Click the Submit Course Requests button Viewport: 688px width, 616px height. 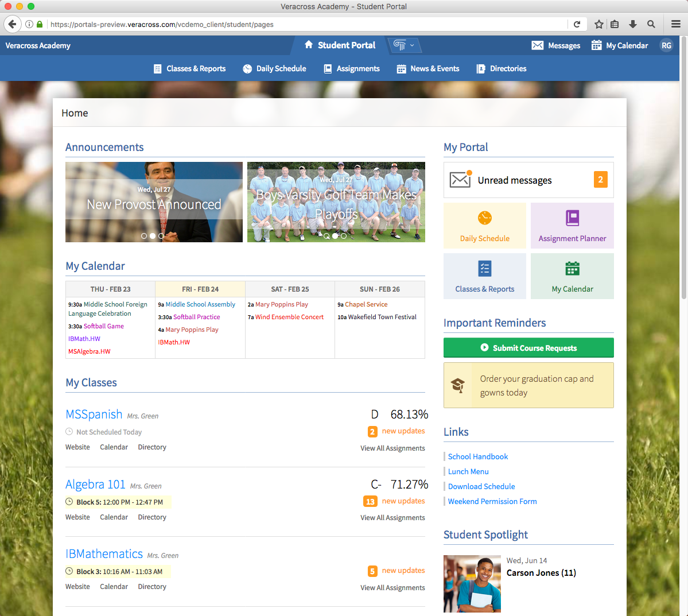(528, 347)
